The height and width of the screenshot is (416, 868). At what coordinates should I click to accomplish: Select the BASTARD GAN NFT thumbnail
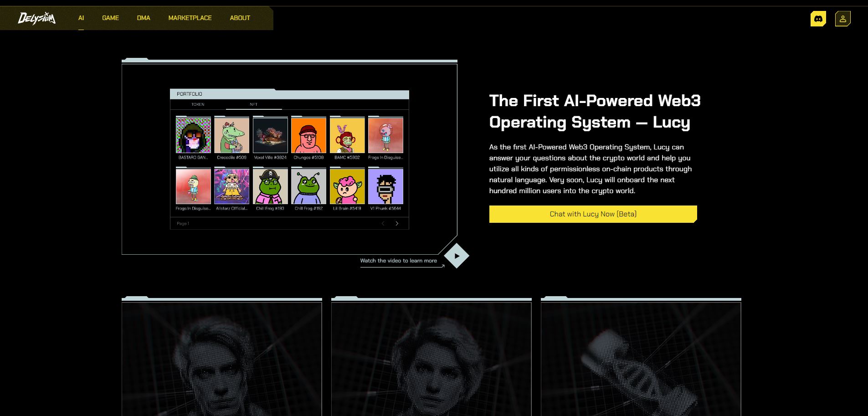pos(193,135)
